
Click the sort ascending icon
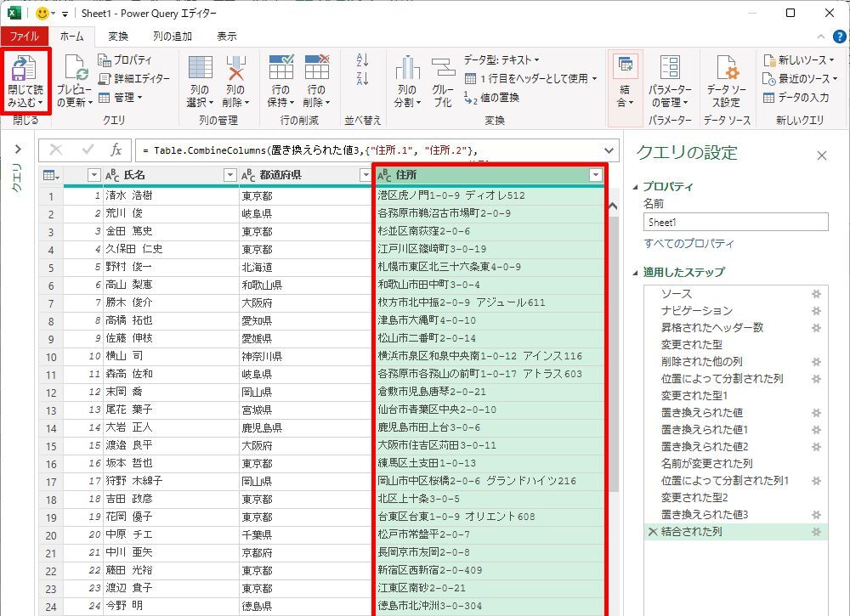(x=363, y=60)
